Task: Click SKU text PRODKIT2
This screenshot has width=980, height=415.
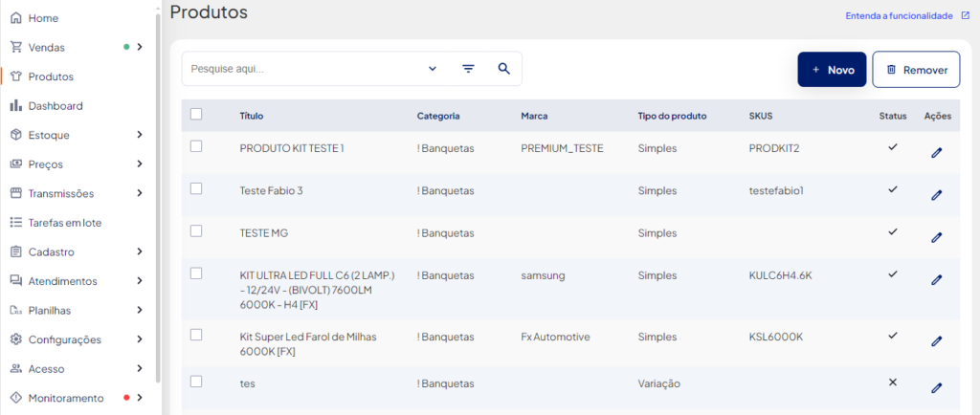Action: point(773,148)
